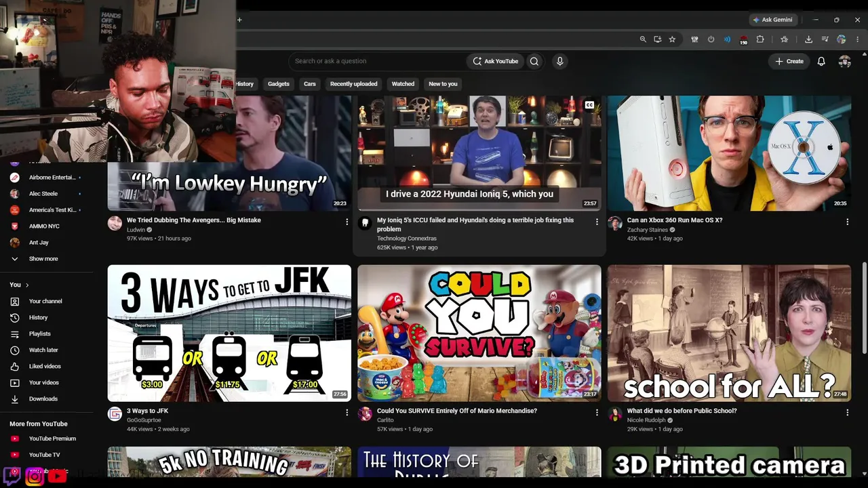Expand the You section chevron
The width and height of the screenshot is (868, 488).
(27, 285)
